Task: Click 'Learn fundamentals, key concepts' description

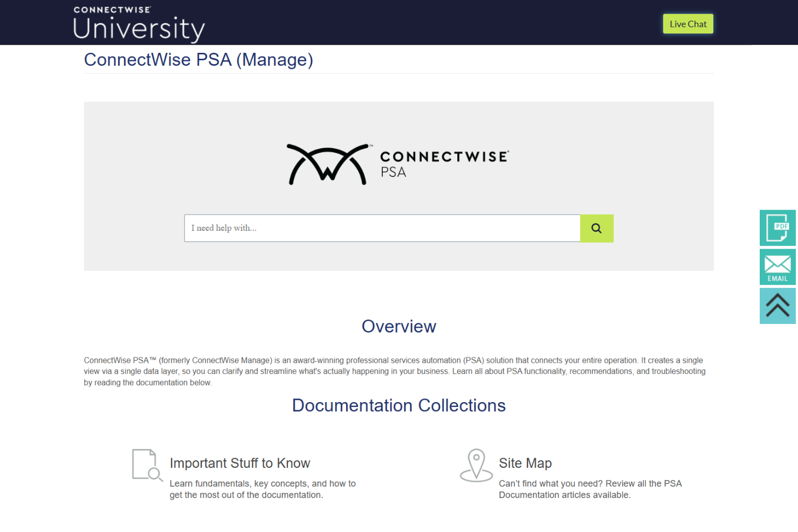Action: tap(263, 489)
